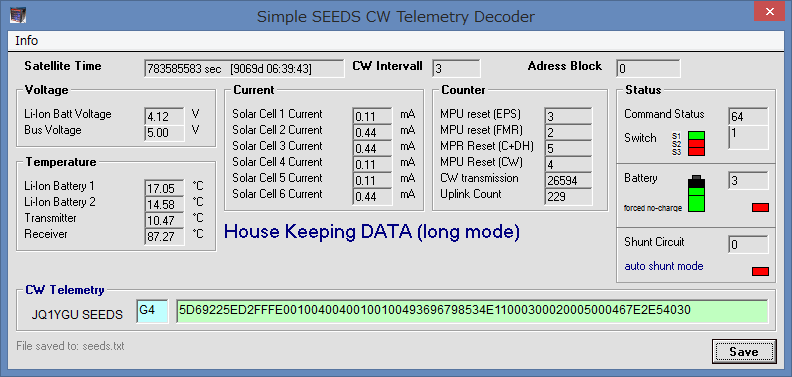Screen dimensions: 792x377
Task: Select the Satellite Time field
Action: point(244,69)
